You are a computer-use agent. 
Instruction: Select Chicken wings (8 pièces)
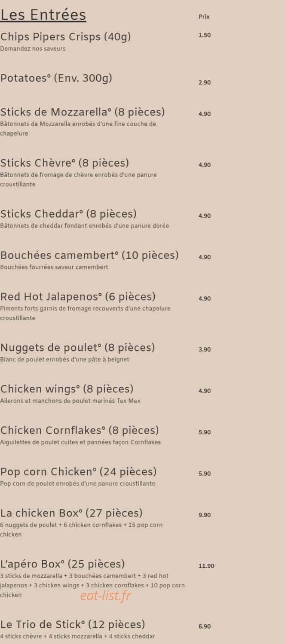point(67,389)
